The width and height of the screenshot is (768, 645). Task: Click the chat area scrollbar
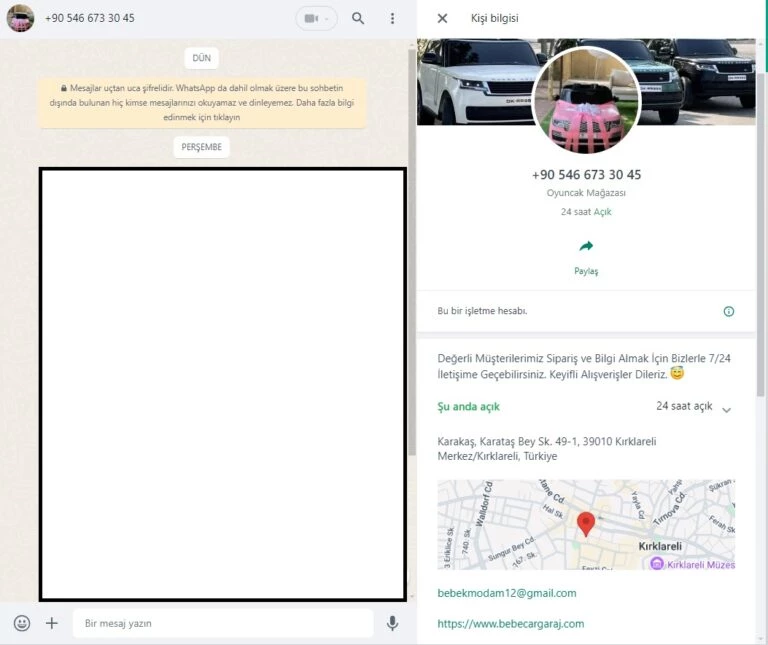click(412, 252)
